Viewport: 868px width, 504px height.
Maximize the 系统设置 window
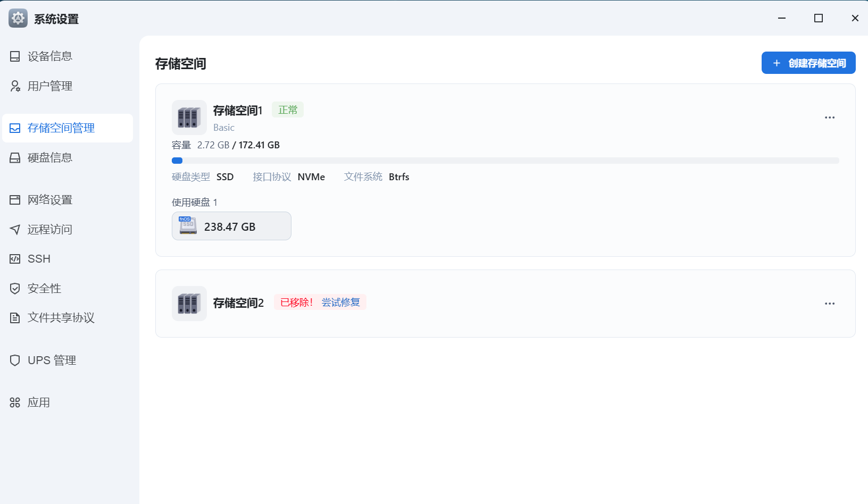click(819, 18)
